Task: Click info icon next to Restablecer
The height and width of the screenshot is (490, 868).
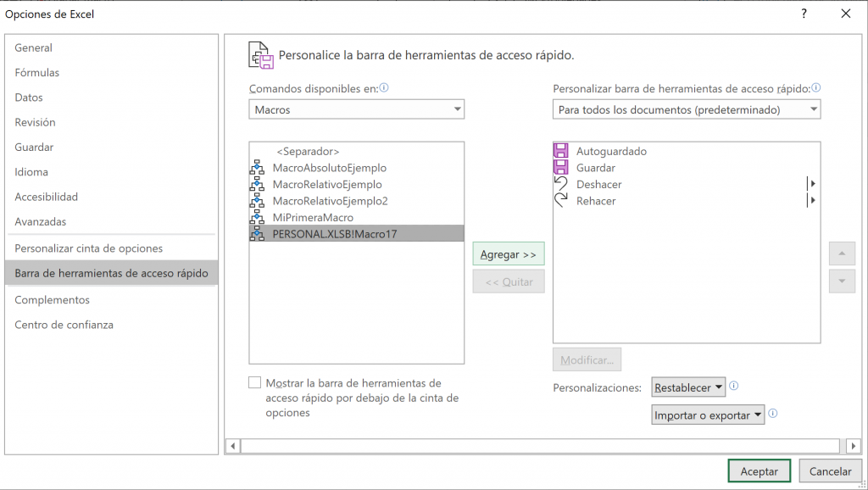Action: [x=733, y=386]
